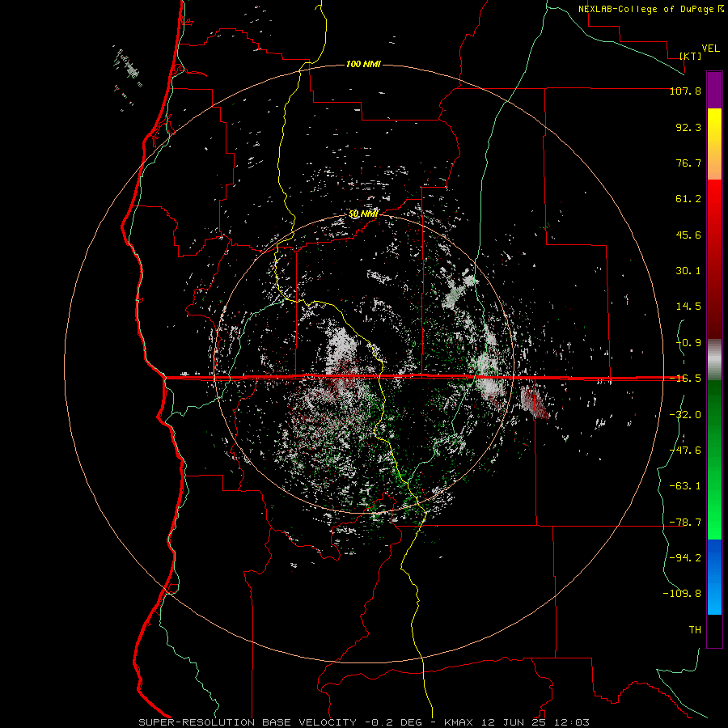Select the 92.3 value on the velocity scale
This screenshot has width=728, height=728.
click(688, 127)
